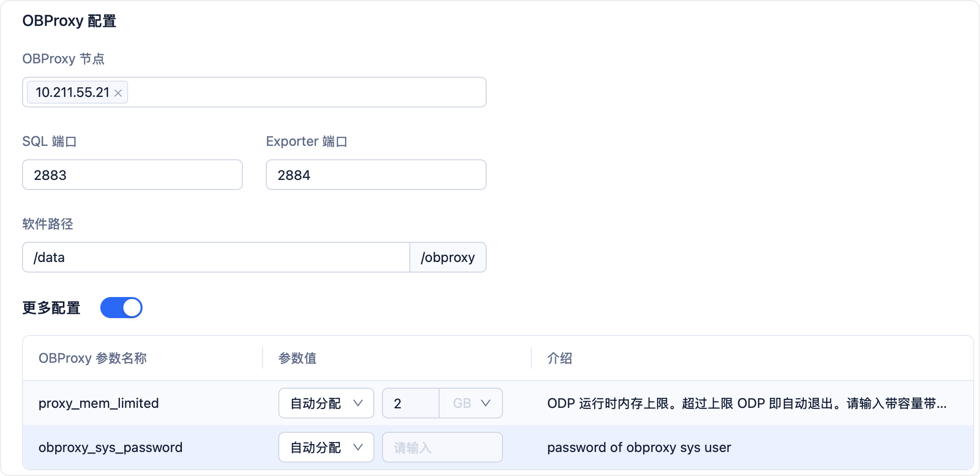The width and height of the screenshot is (980, 476).
Task: Click the OBProxy 配置 section title
Action: (x=69, y=21)
